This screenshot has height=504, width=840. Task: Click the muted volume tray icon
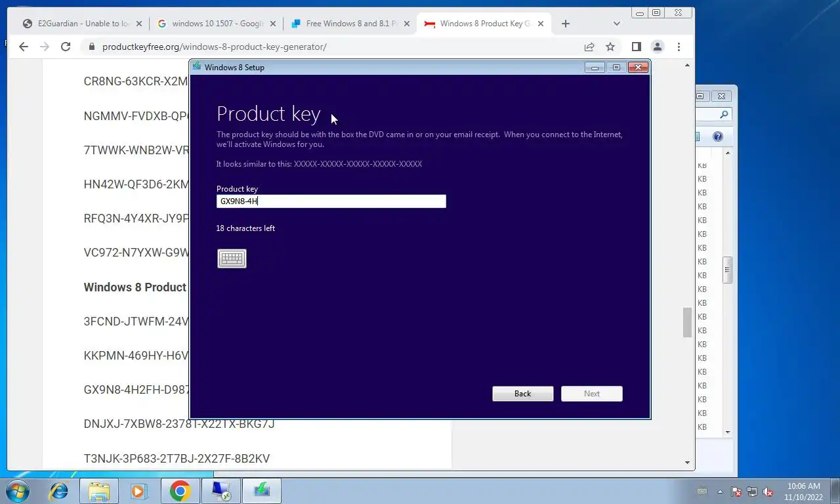click(x=768, y=492)
